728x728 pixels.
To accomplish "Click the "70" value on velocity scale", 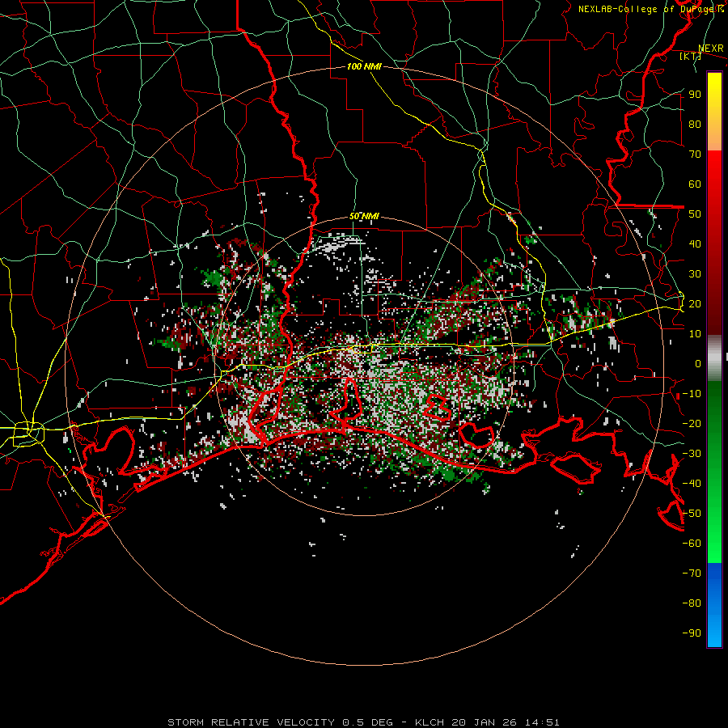I will click(695, 154).
